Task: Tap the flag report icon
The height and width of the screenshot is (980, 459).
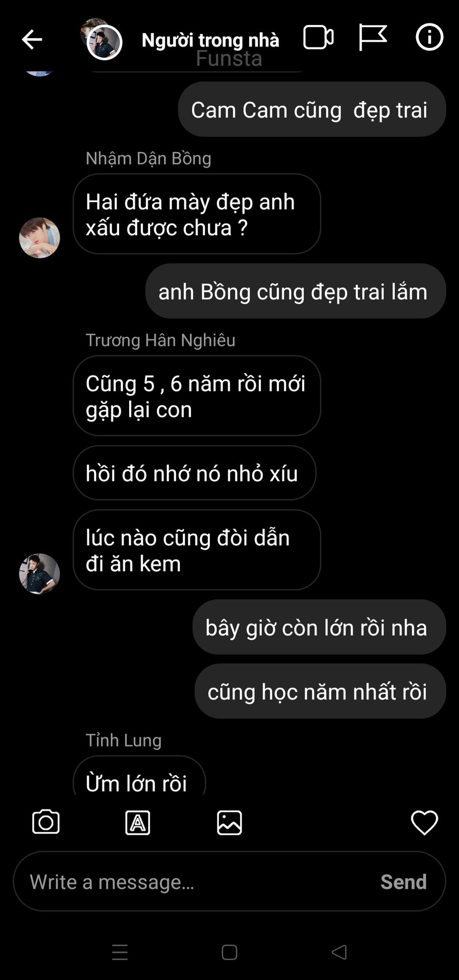Action: tap(372, 37)
